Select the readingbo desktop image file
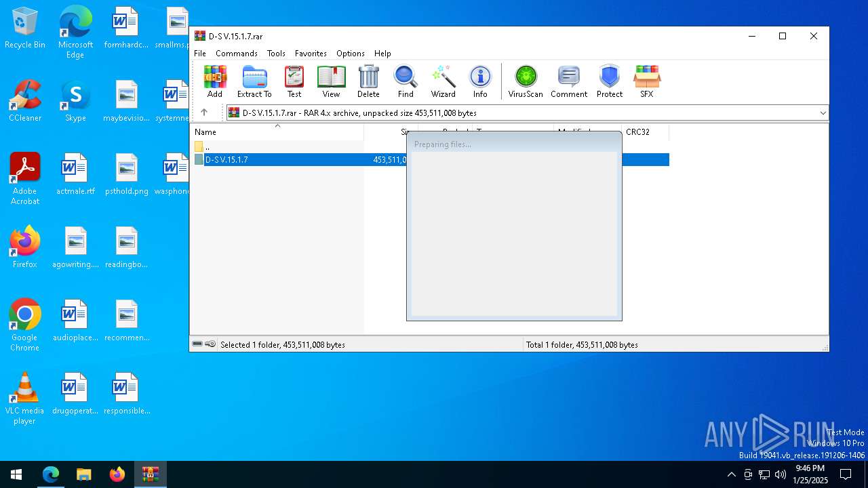Image resolution: width=868 pixels, height=488 pixels. [127, 247]
